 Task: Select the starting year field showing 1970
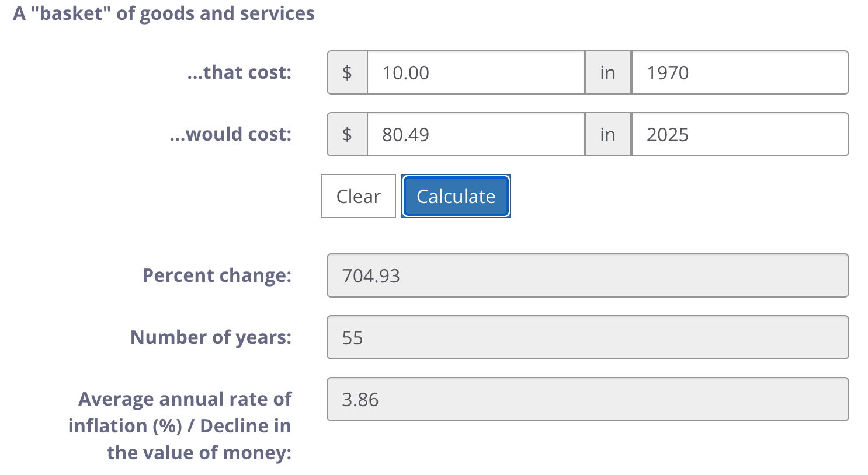tap(739, 72)
